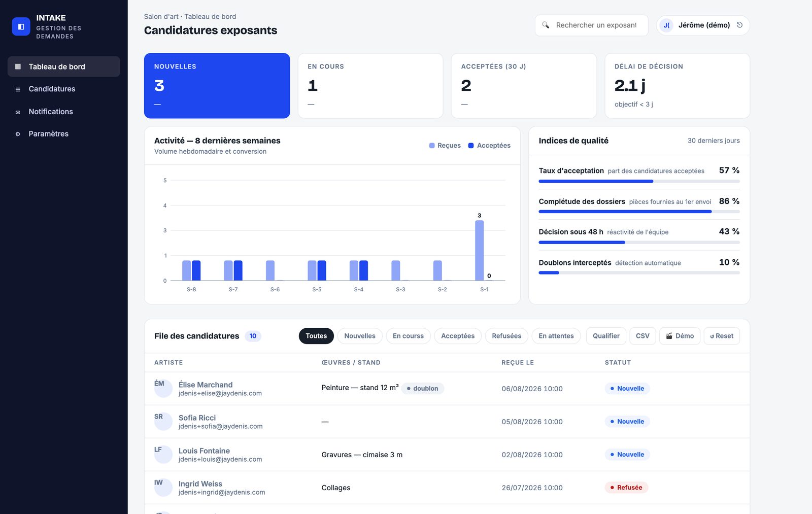
Task: Click the REÇUE LE column header
Action: click(x=518, y=363)
